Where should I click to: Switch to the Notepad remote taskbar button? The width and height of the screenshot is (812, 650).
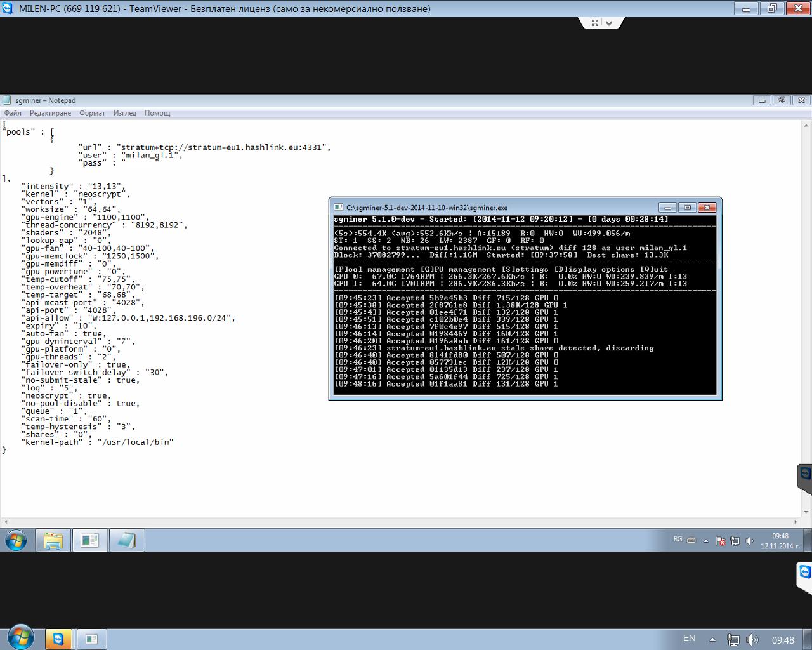coord(126,541)
